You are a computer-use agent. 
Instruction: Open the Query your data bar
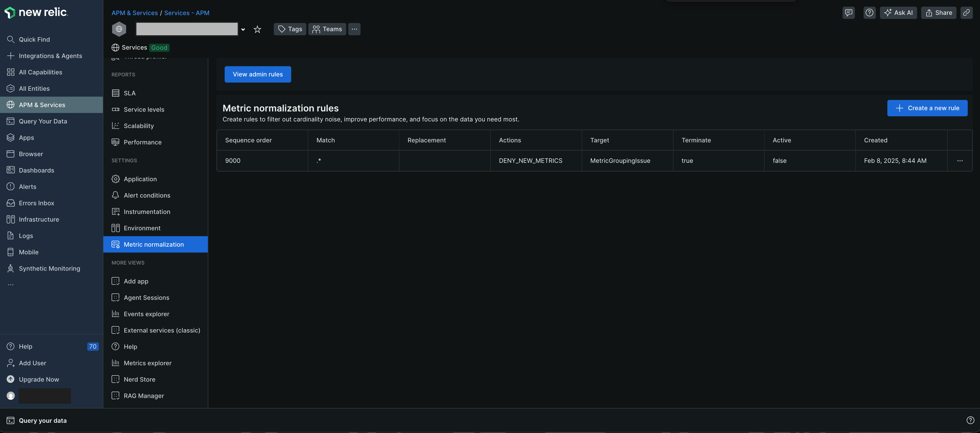(x=42, y=420)
